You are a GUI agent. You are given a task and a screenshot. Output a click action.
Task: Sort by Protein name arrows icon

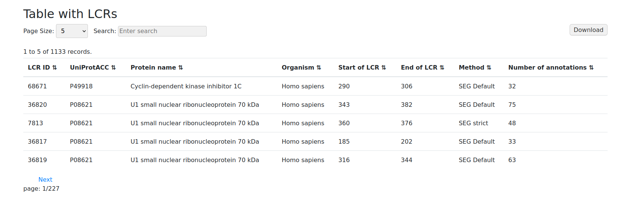(x=181, y=68)
